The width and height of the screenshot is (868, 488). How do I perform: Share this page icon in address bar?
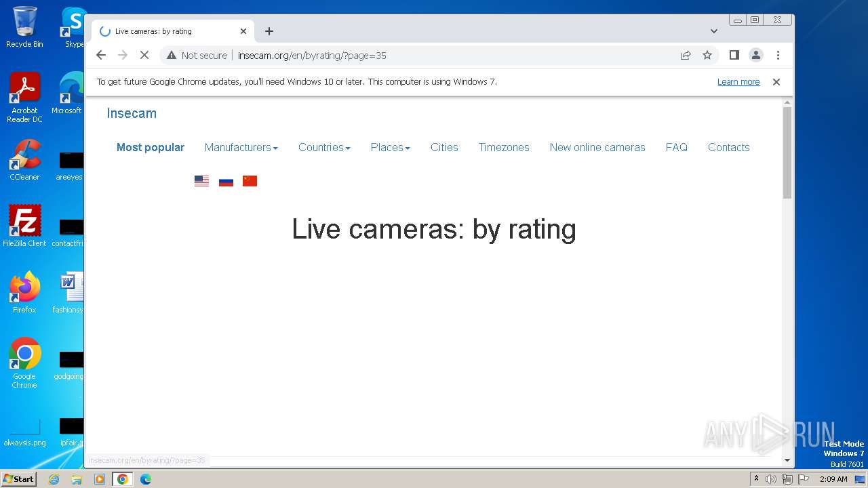[686, 55]
